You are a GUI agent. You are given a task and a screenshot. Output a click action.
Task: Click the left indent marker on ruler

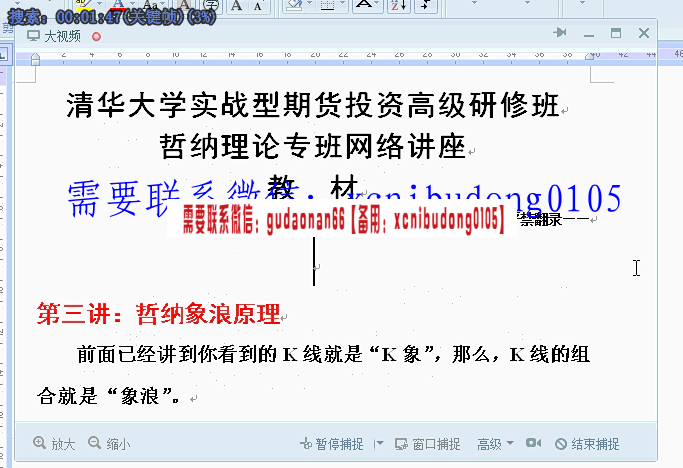point(36,59)
